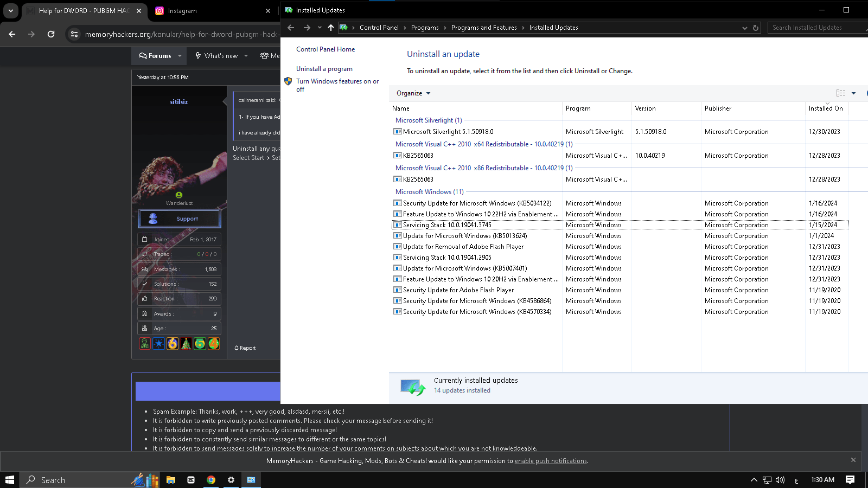
Task: Click forward arrow in Installed Updates window
Action: pos(307,28)
